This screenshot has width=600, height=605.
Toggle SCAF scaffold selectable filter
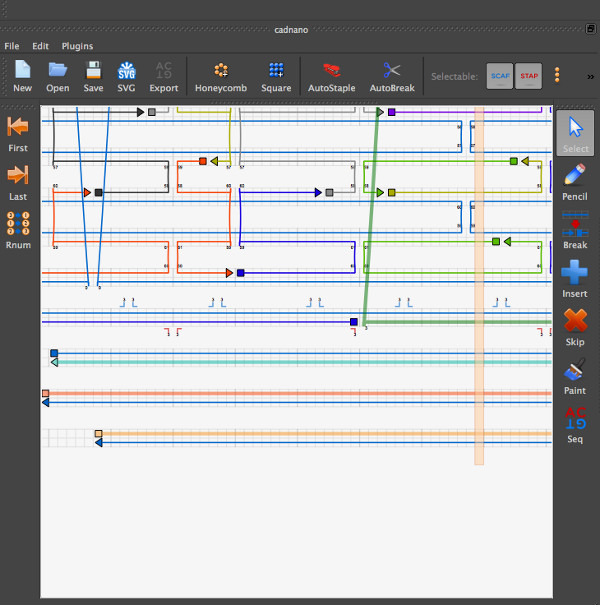click(500, 76)
